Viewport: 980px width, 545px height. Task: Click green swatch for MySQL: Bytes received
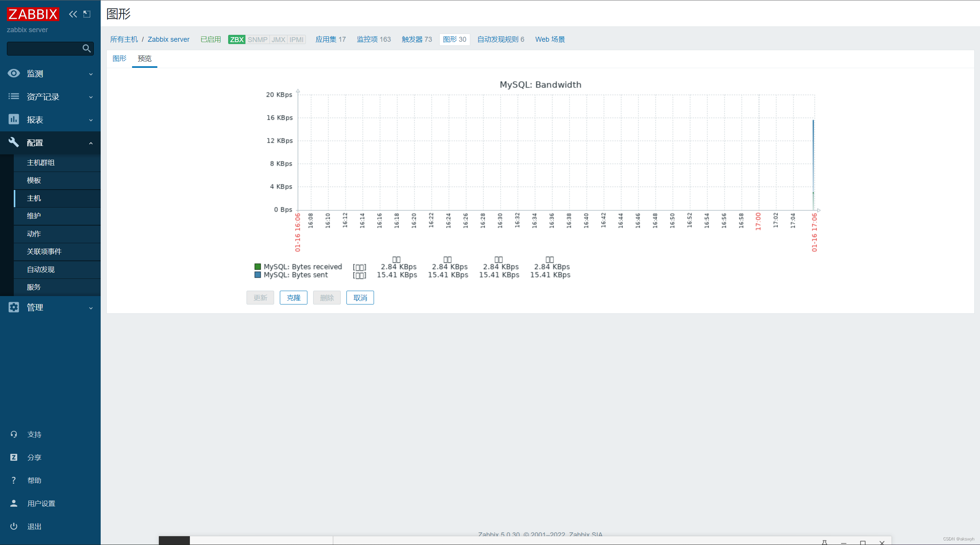[x=258, y=267]
